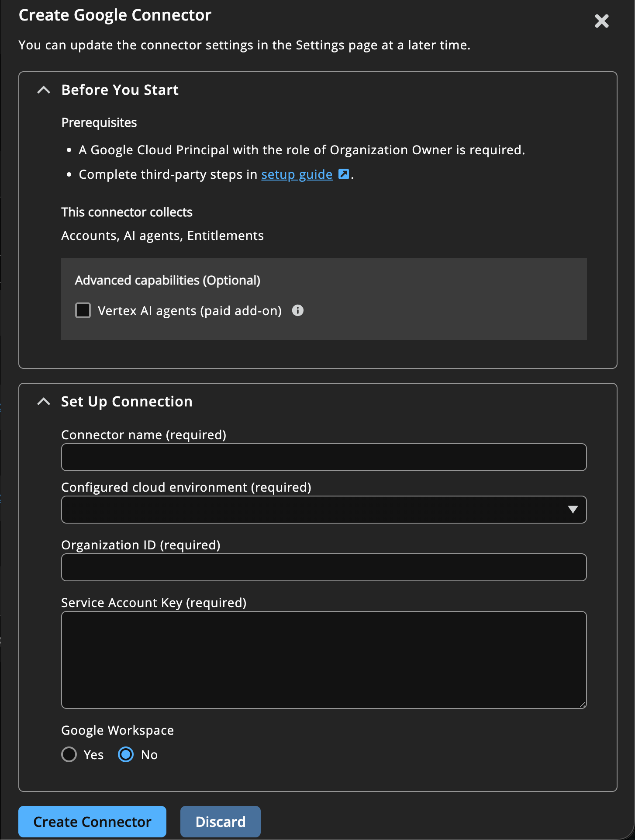Click the Create Connector button
635x840 pixels.
[92, 822]
